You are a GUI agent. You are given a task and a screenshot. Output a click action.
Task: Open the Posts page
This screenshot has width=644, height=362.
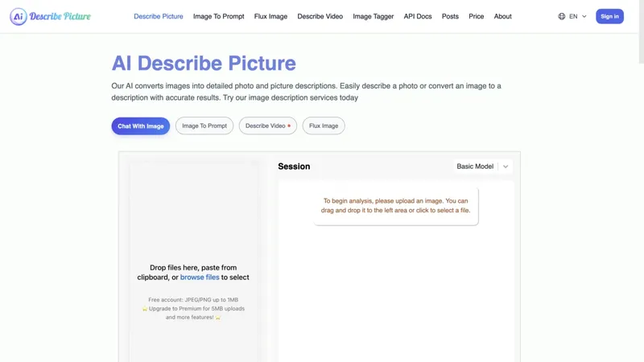(450, 16)
